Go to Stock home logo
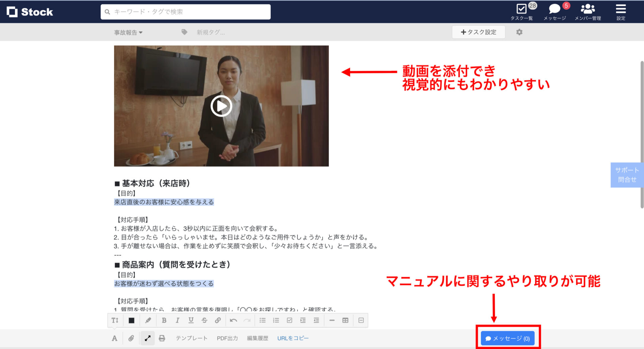 click(x=30, y=12)
